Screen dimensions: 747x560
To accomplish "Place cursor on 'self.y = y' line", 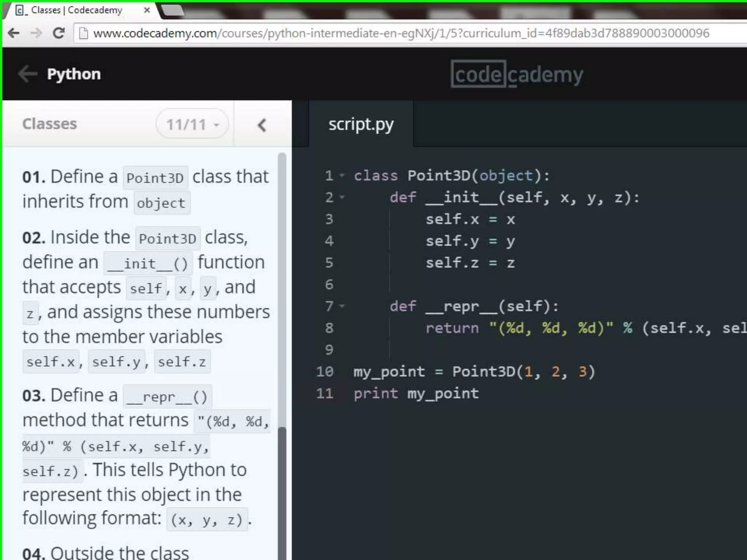I will point(471,241).
